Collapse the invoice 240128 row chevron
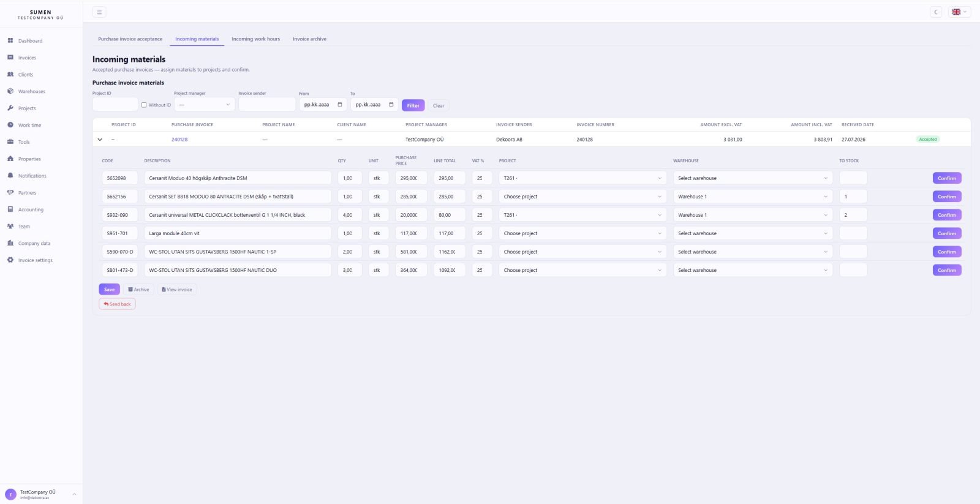This screenshot has width=980, height=504. [x=100, y=140]
